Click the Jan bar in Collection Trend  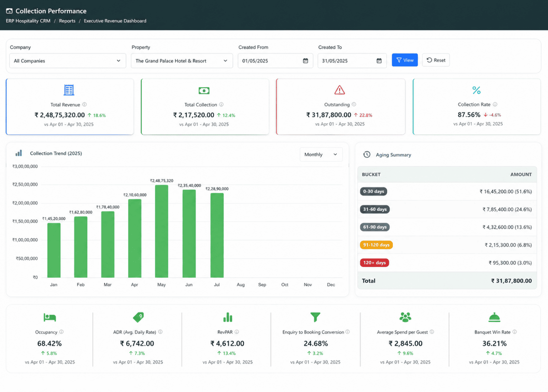tap(54, 250)
